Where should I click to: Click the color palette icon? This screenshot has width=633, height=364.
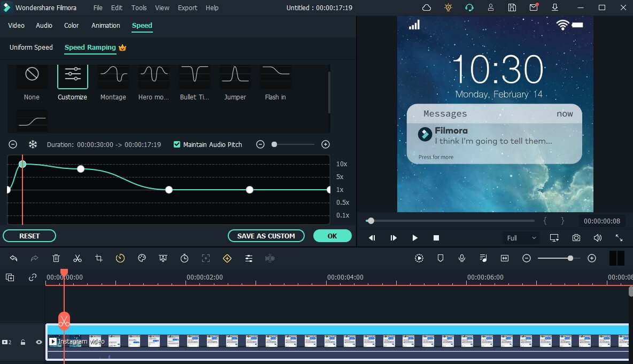tap(142, 258)
